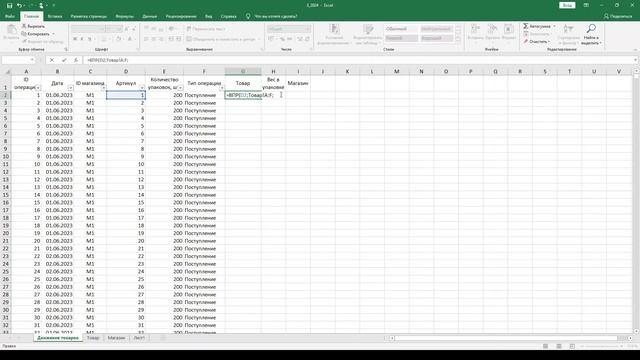This screenshot has height=360, width=640.
Task: Undo the last action
Action: click(x=19, y=5)
